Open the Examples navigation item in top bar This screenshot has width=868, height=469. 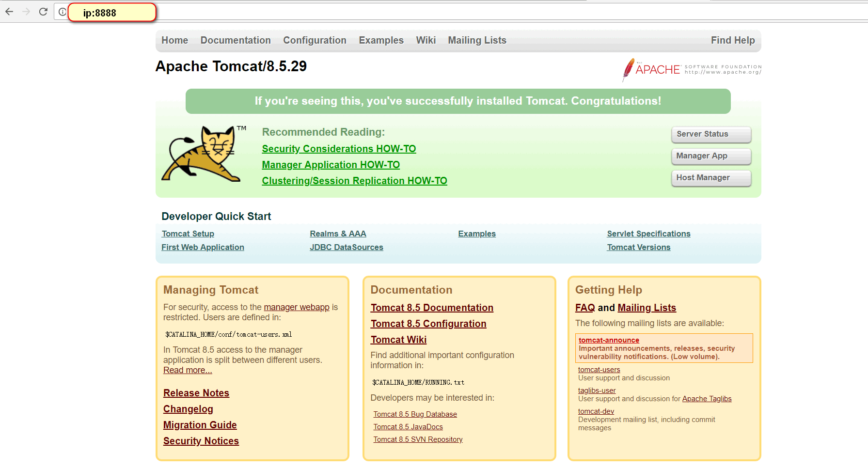tap(381, 41)
